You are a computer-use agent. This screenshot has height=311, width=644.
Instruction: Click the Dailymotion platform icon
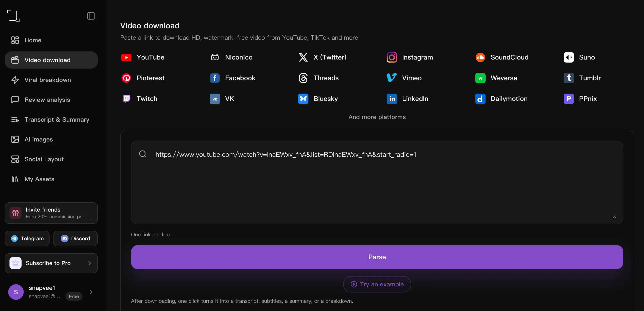[480, 99]
